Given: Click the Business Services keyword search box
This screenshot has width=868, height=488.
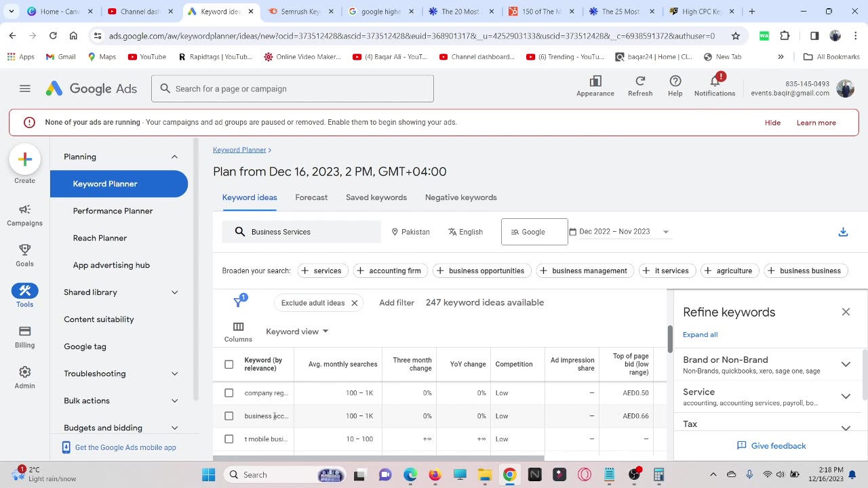Looking at the screenshot, I should point(302,232).
